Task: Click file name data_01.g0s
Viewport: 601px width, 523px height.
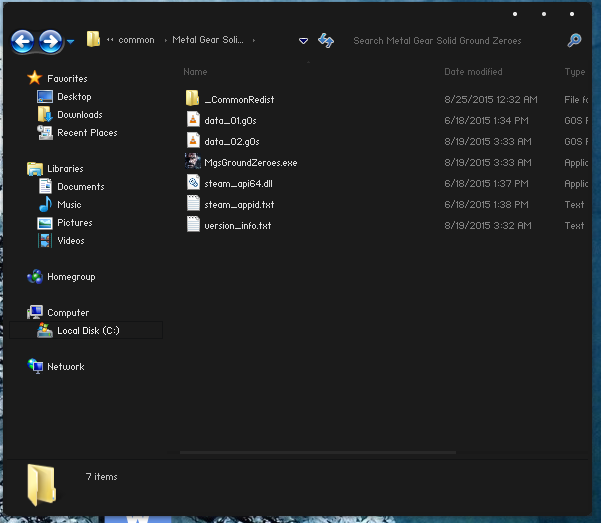Action: pos(230,121)
